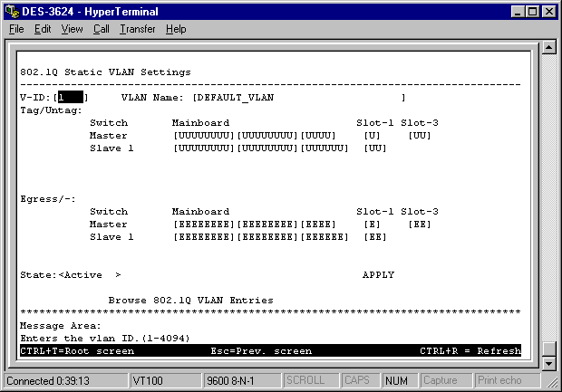562x392 pixels.
Task: Click the scrollbar down arrow
Action: point(547,362)
